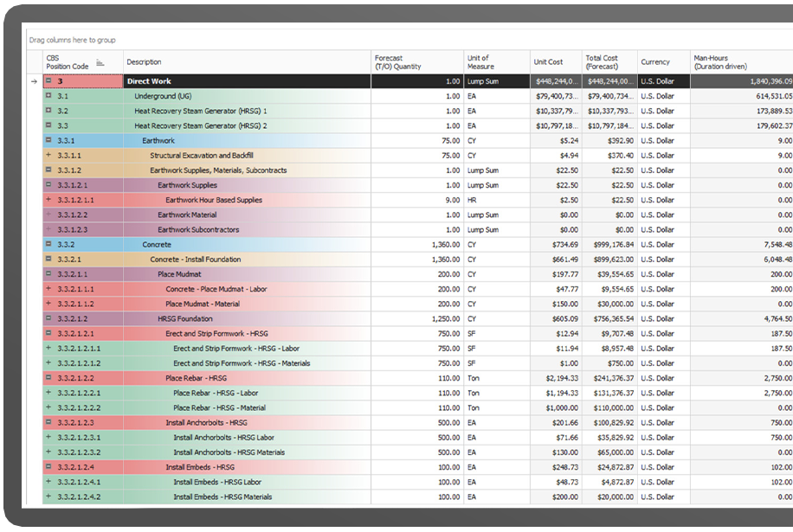Image resolution: width=793 pixels, height=532 pixels.
Task: Click the Ton unit for Place Rebar - HRSG
Action: click(497, 378)
